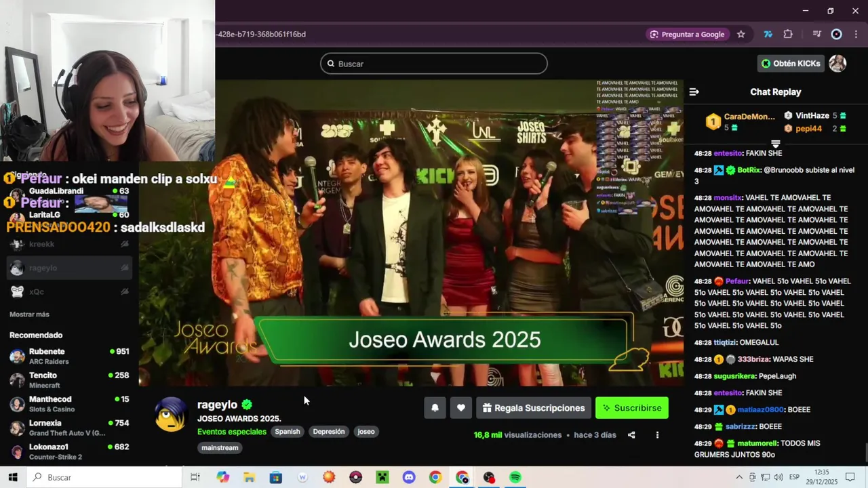Open File Explorer from the taskbar

click(250, 477)
